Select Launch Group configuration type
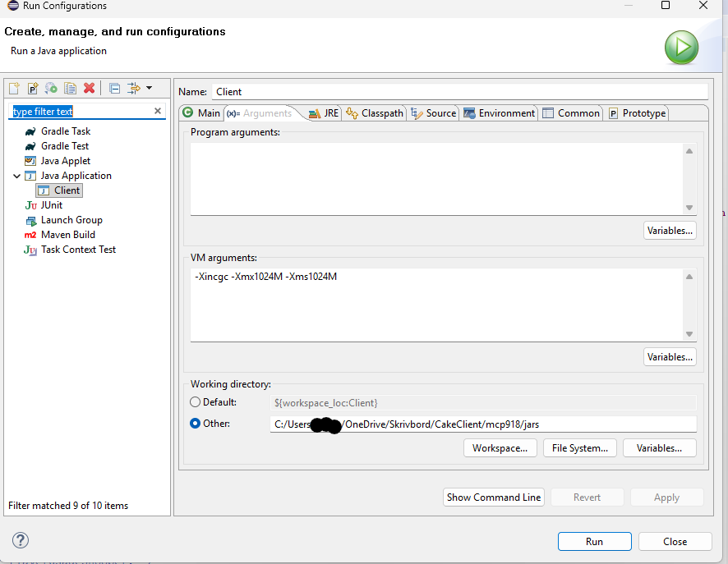Viewport: 728px width, 564px height. 71,220
